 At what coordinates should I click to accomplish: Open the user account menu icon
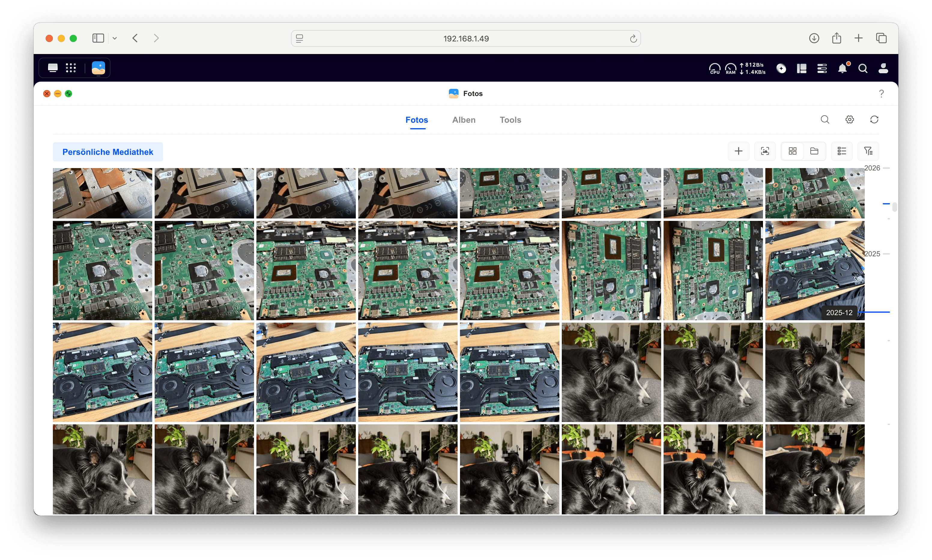tap(883, 68)
